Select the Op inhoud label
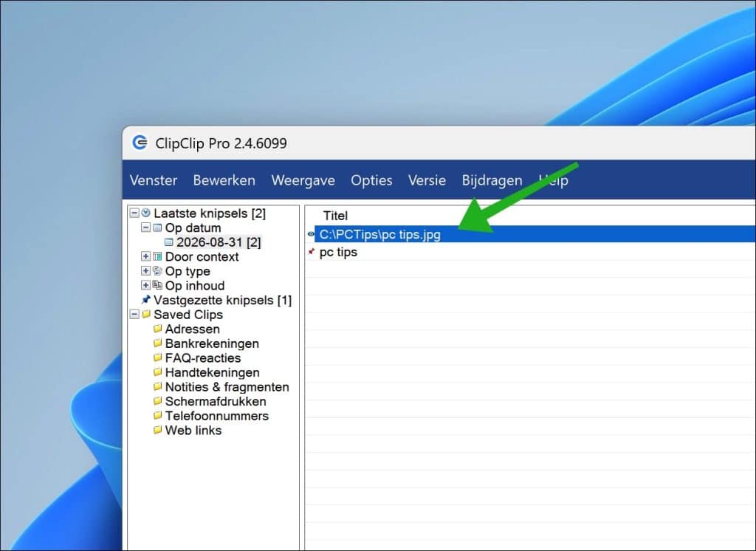Screen dimensions: 756x551 point(195,286)
